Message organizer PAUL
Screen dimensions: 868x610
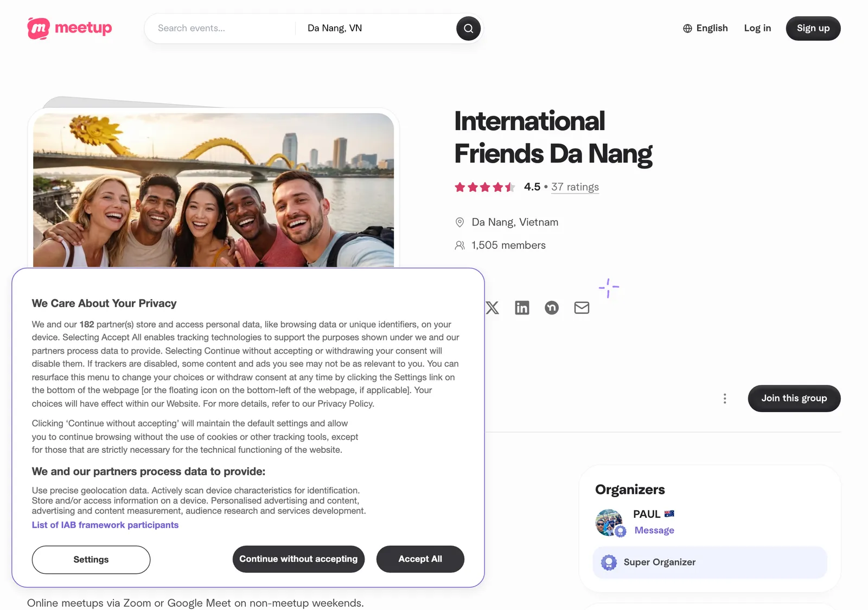654,530
